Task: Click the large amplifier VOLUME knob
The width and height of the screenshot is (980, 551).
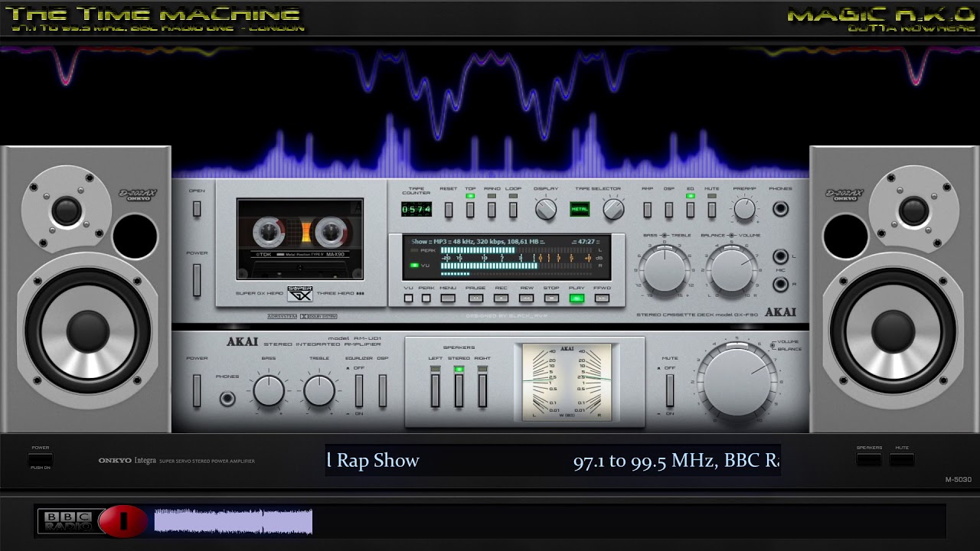Action: click(737, 382)
